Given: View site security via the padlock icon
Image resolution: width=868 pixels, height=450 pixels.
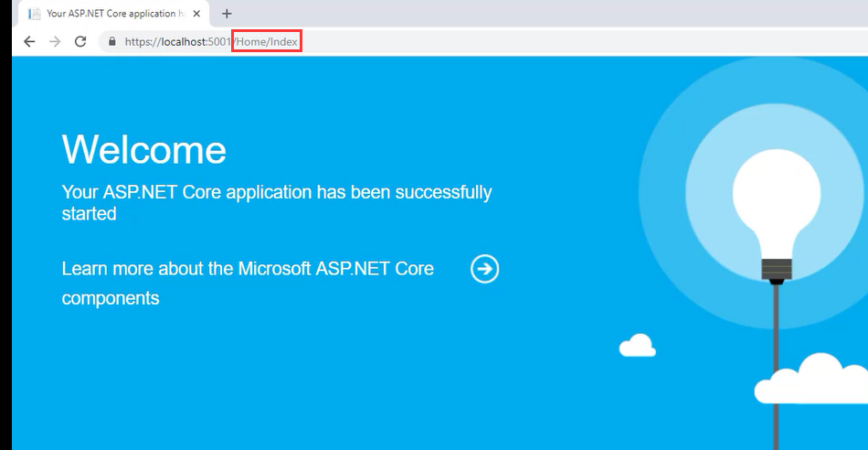Looking at the screenshot, I should point(113,41).
